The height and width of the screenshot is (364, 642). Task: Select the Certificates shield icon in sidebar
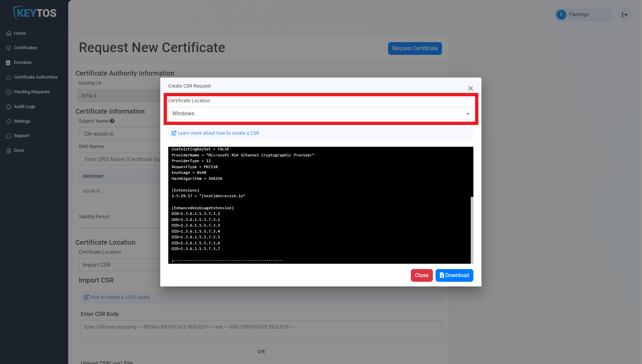point(9,48)
